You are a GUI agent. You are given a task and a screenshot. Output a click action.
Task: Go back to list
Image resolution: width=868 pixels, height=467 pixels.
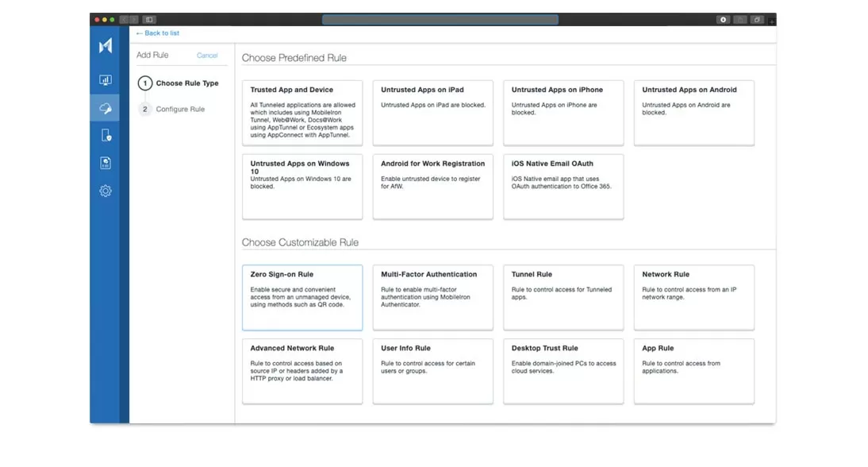158,33
